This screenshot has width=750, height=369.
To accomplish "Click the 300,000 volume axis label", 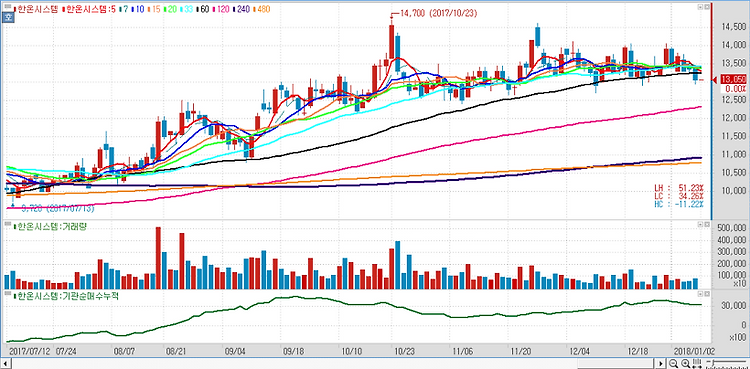I will (x=732, y=252).
